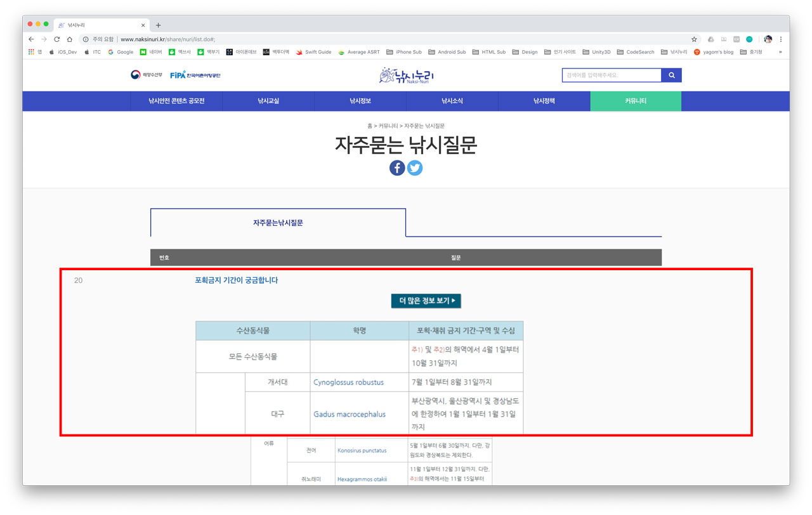Select the Facebook share icon
812x515 pixels.
point(396,167)
